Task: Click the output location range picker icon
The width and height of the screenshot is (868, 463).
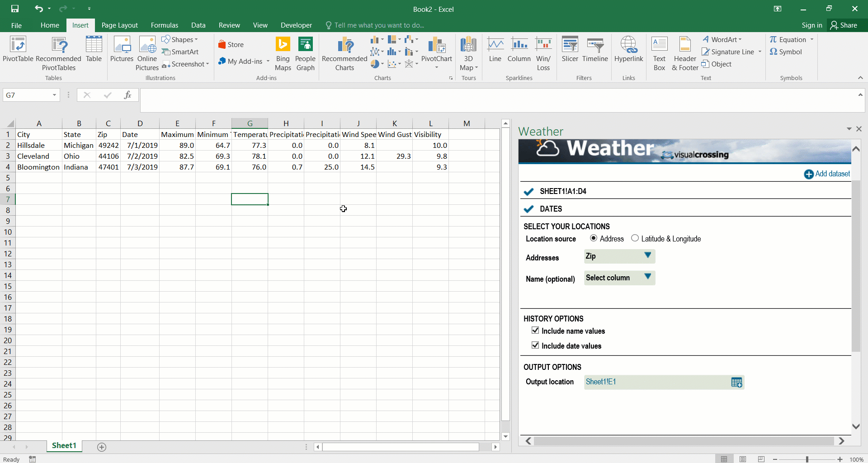Action: click(736, 383)
